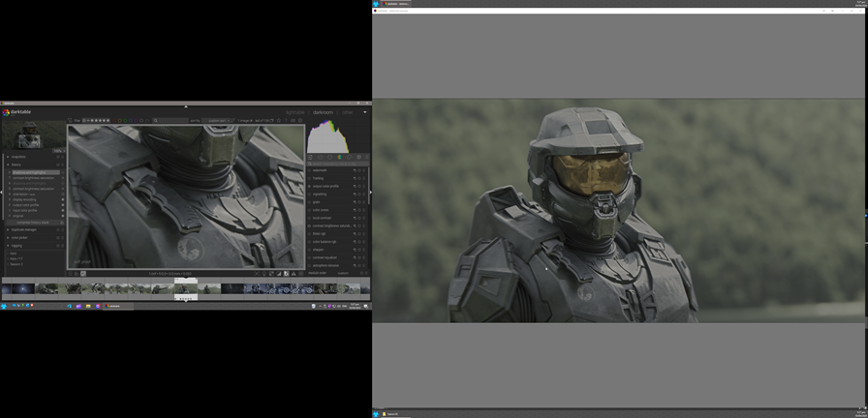Image resolution: width=868 pixels, height=418 pixels.
Task: Select the correct modules group icon
Action: [x=350, y=157]
